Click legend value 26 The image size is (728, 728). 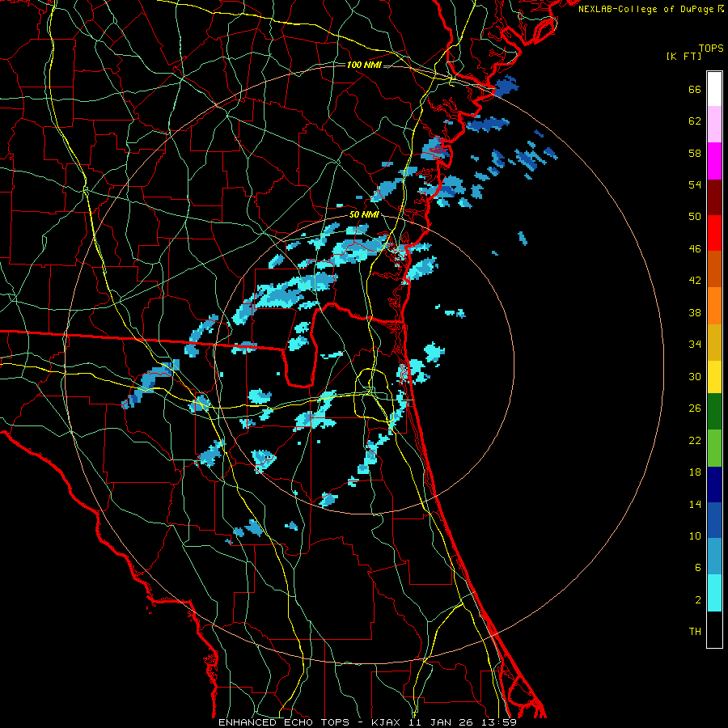695,408
